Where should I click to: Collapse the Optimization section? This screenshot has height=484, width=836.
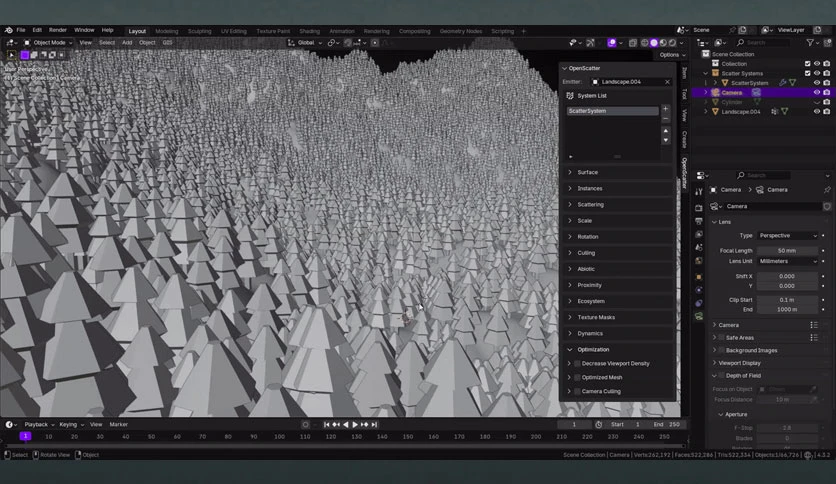[618, 350]
